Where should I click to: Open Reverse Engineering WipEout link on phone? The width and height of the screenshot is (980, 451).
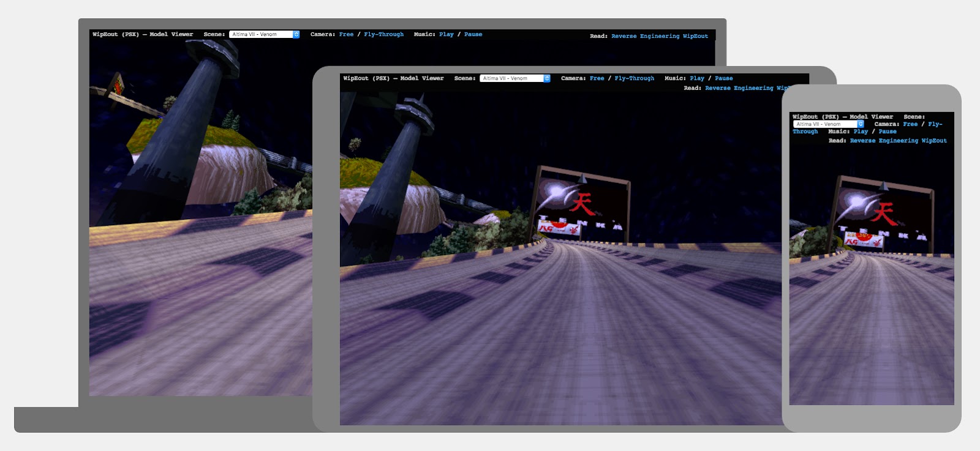tap(899, 141)
